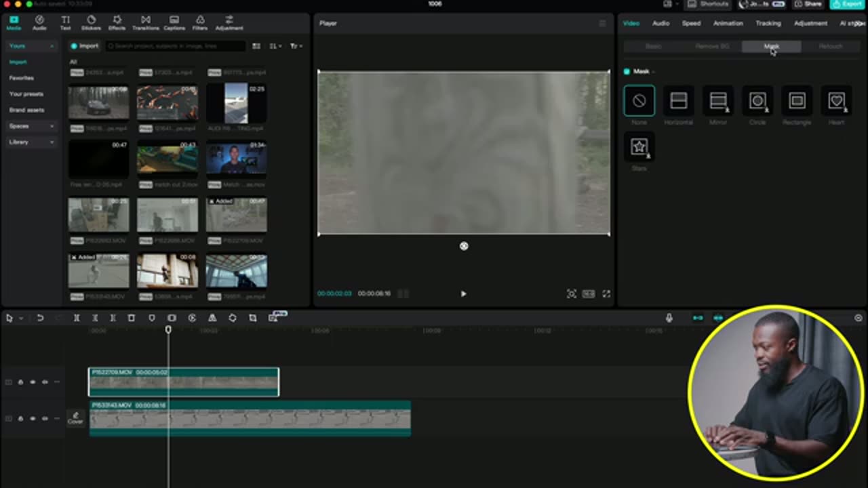This screenshot has height=488, width=868.
Task: Lock the P1522709.MOV track
Action: coord(20,382)
